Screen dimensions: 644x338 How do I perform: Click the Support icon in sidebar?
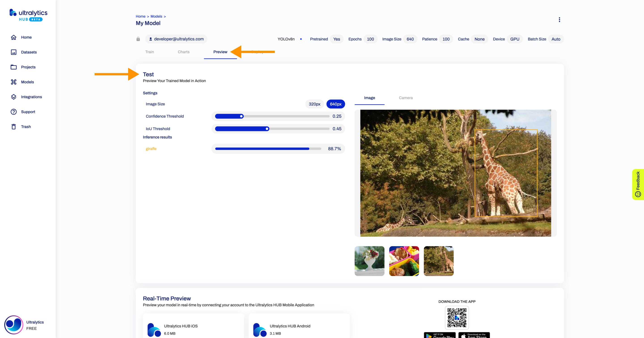click(13, 112)
